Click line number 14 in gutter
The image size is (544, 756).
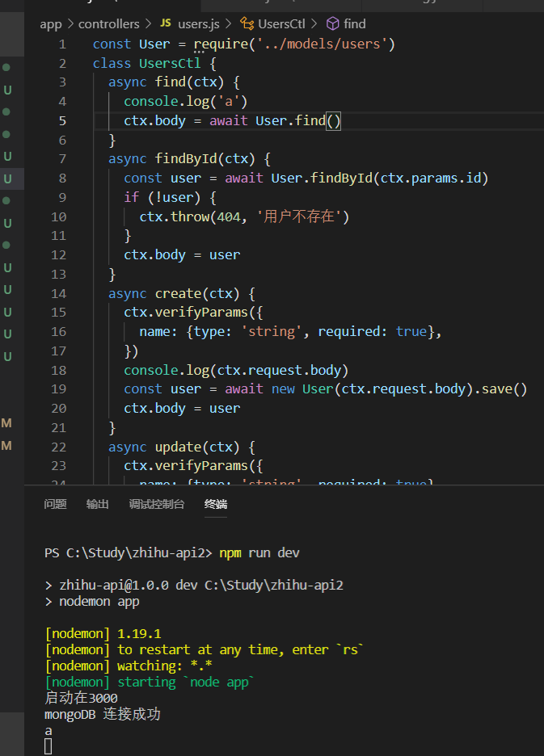(58, 294)
